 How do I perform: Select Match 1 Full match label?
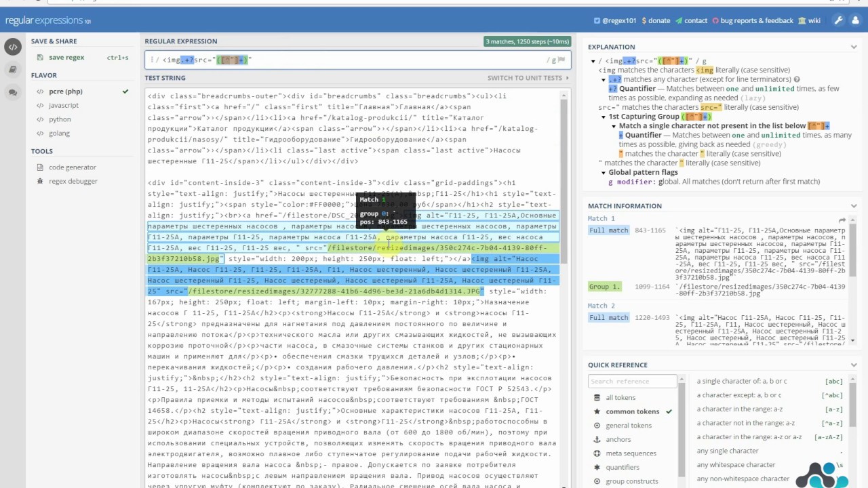pos(609,230)
